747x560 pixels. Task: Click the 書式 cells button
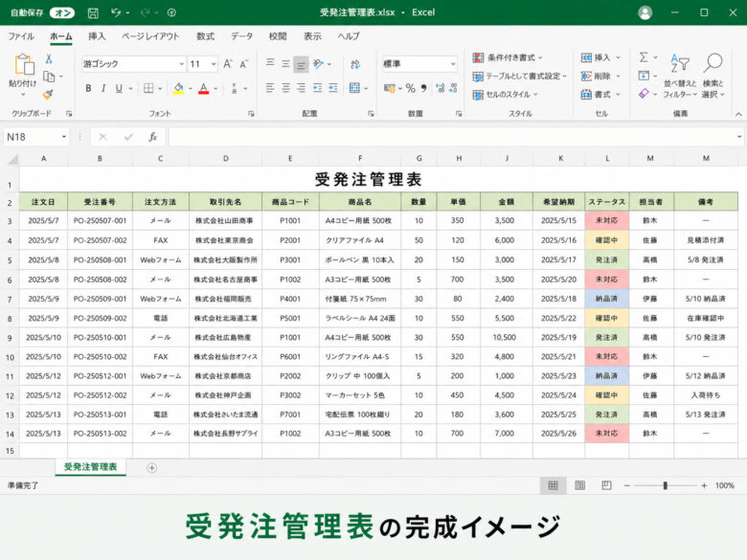pyautogui.click(x=600, y=94)
